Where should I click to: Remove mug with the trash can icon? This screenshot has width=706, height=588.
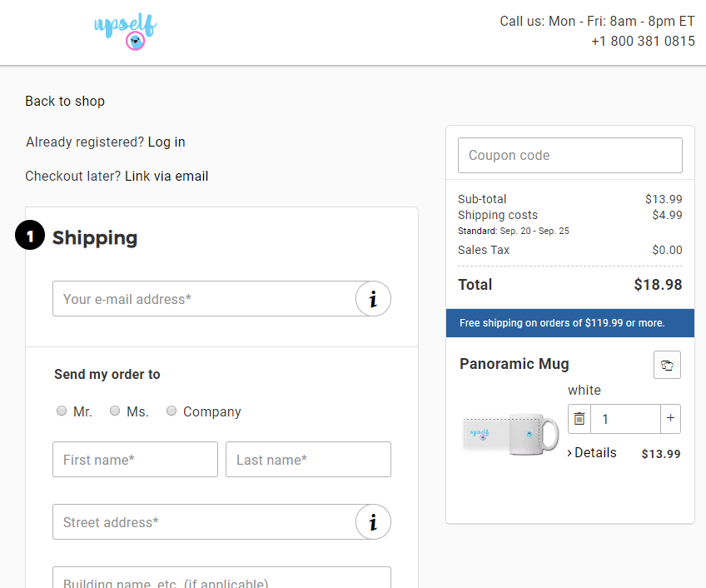[x=579, y=419]
